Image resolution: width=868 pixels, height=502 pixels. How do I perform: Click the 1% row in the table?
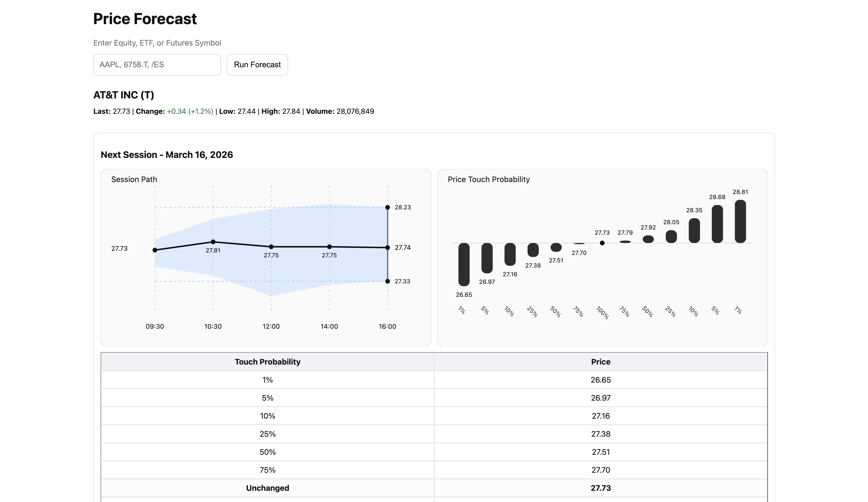click(267, 380)
